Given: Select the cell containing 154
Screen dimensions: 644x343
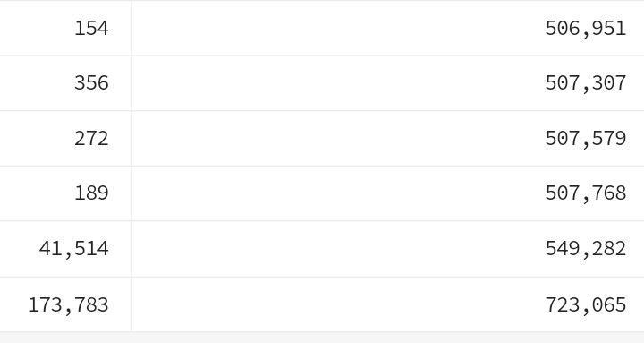Looking at the screenshot, I should click(x=65, y=29).
